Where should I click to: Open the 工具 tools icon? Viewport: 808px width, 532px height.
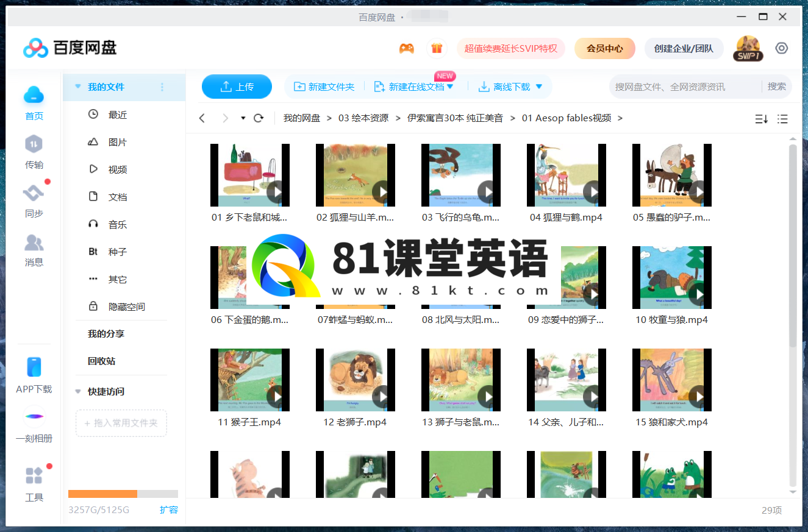34,475
